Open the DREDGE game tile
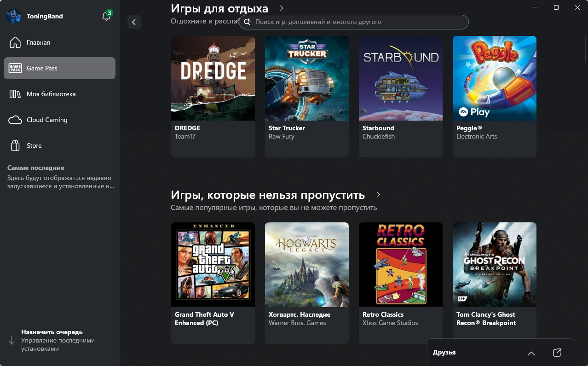The image size is (588, 366). 213,78
